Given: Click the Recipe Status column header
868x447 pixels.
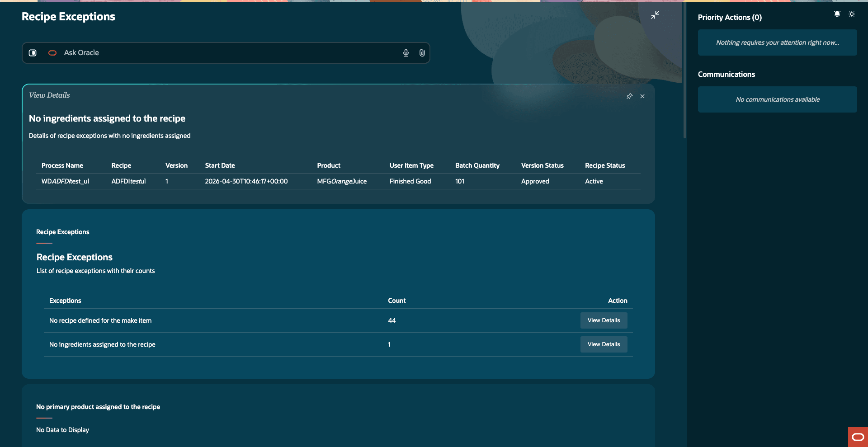Looking at the screenshot, I should [x=605, y=165].
